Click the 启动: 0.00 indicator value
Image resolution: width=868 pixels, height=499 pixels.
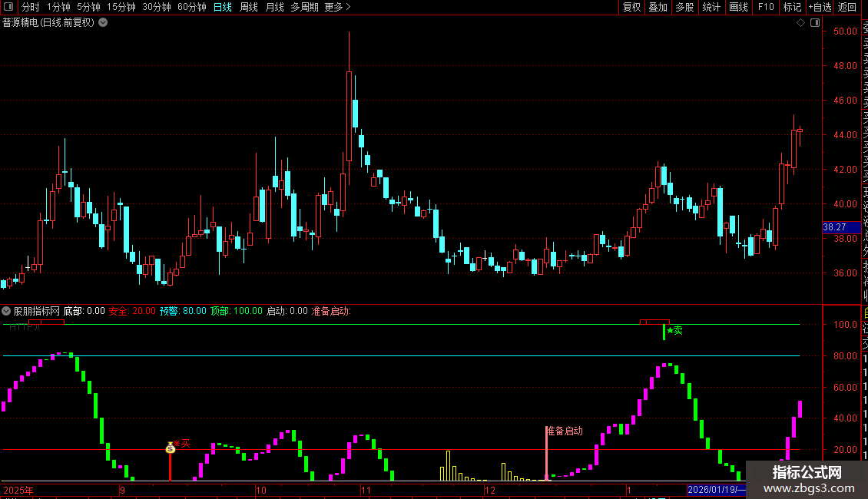click(287, 311)
